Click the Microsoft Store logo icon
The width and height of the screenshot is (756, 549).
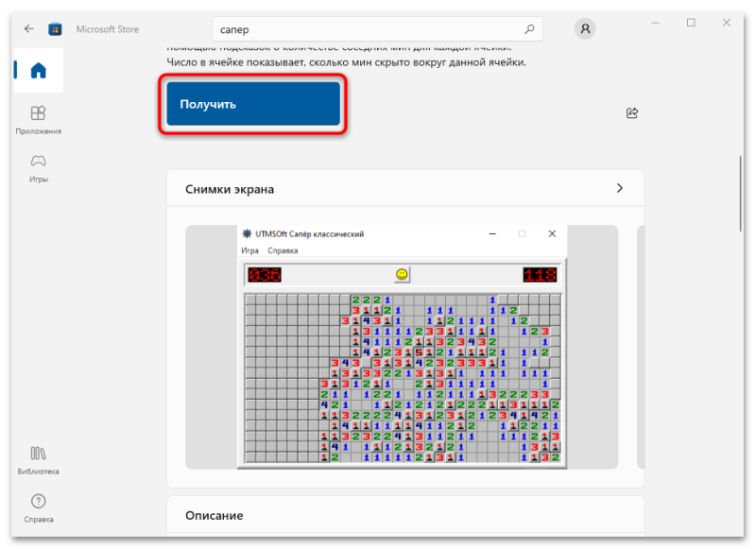(x=55, y=29)
